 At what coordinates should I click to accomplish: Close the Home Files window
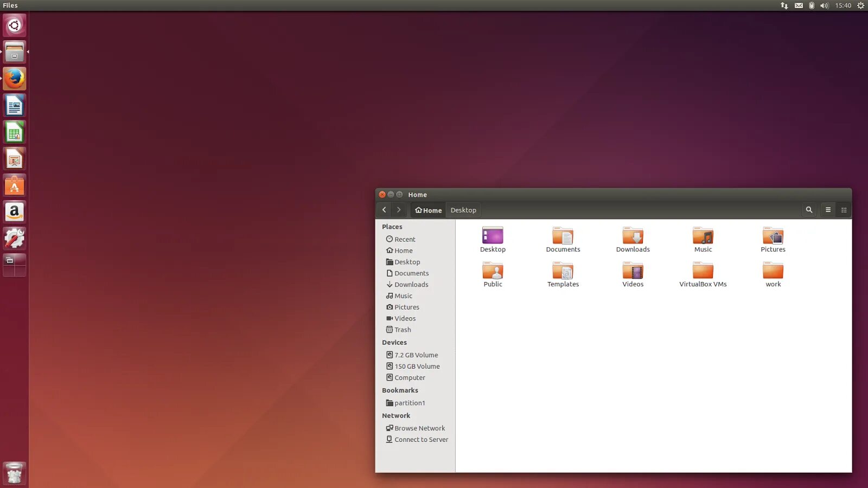[382, 195]
